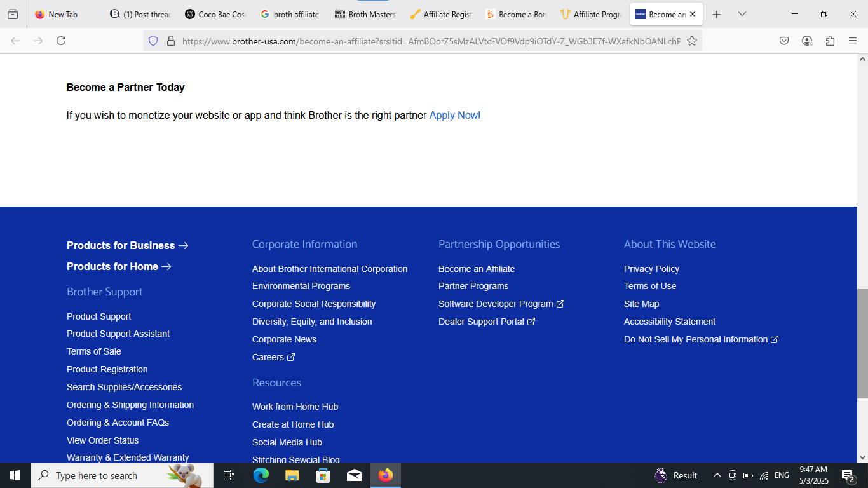The height and width of the screenshot is (488, 868).
Task: Click the Result taskbar icon
Action: (x=676, y=475)
